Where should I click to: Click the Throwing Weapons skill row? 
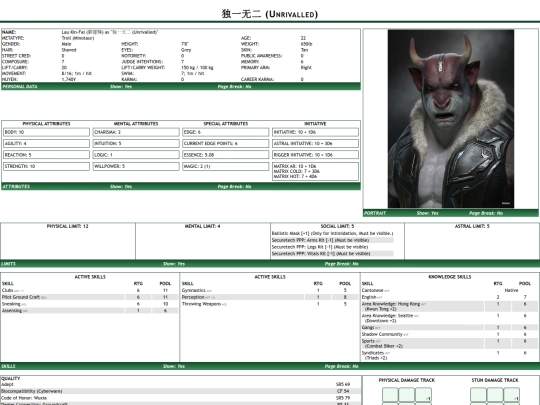(270, 304)
